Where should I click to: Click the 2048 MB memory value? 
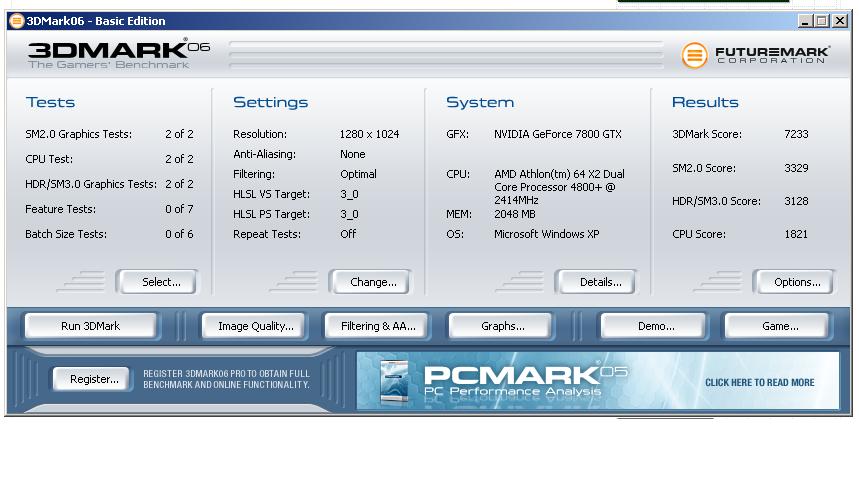[x=514, y=214]
